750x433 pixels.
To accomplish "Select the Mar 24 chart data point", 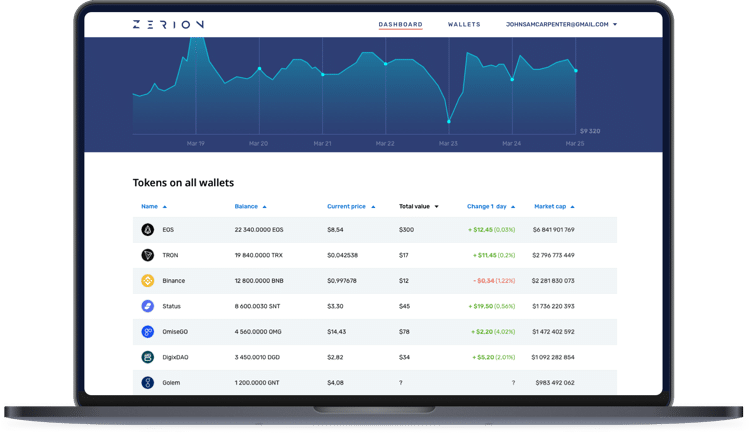I will pos(512,79).
